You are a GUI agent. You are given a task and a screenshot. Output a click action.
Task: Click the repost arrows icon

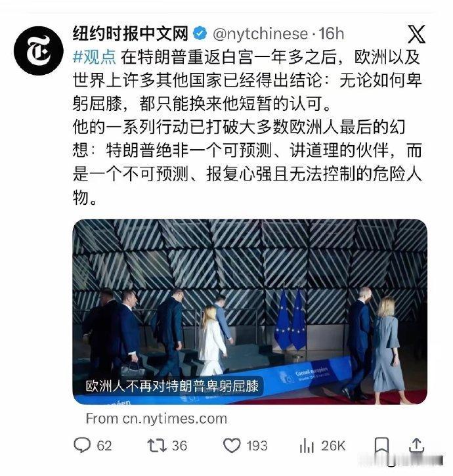coord(157,446)
